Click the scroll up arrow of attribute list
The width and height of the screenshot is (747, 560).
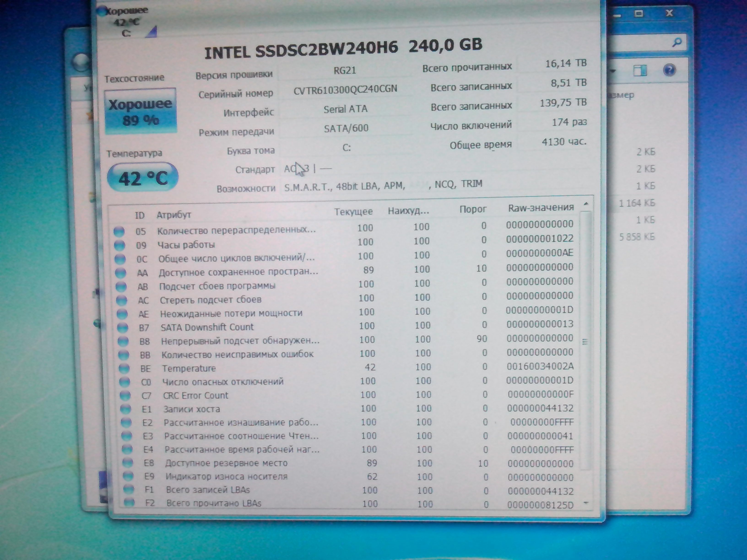(x=586, y=204)
